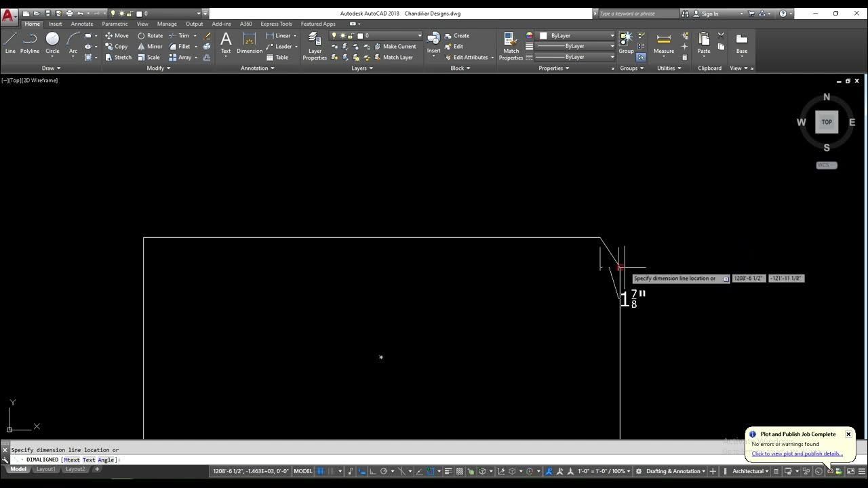Screen dimensions: 868x488
Task: Expand the Modify panel
Action: click(x=159, y=68)
